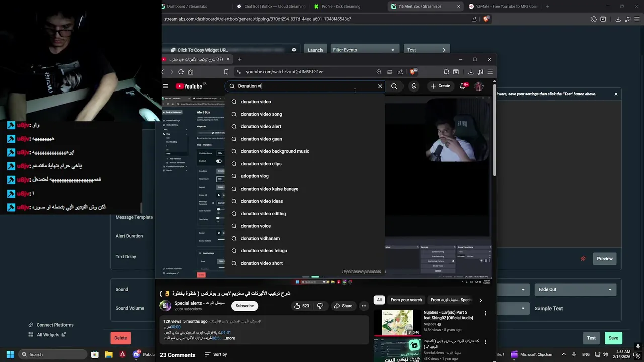Start voice search with the microphone icon
The height and width of the screenshot is (362, 644).
pyautogui.click(x=414, y=86)
